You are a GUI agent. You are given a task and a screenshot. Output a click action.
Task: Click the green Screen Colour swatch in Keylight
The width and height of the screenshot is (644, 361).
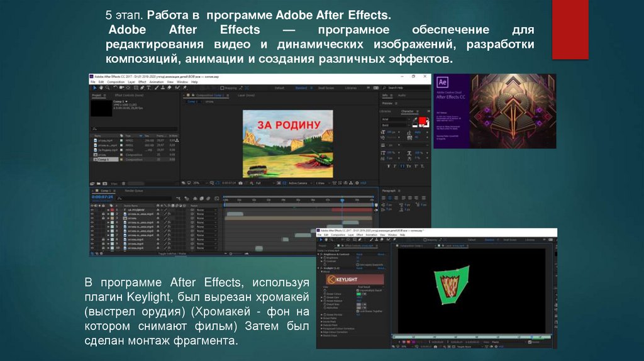(358, 294)
